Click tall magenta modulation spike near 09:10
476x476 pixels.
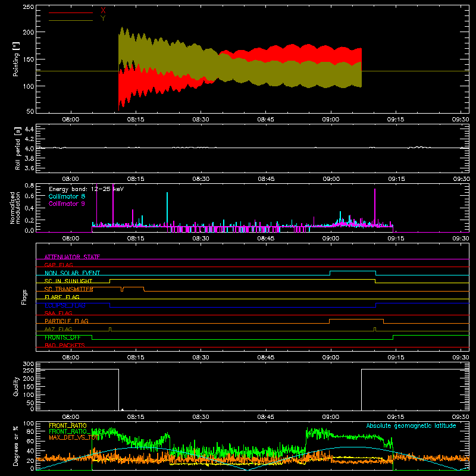[x=375, y=206]
